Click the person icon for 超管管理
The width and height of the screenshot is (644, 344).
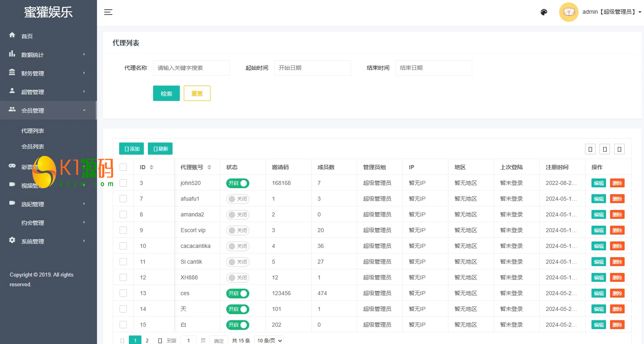tap(12, 91)
